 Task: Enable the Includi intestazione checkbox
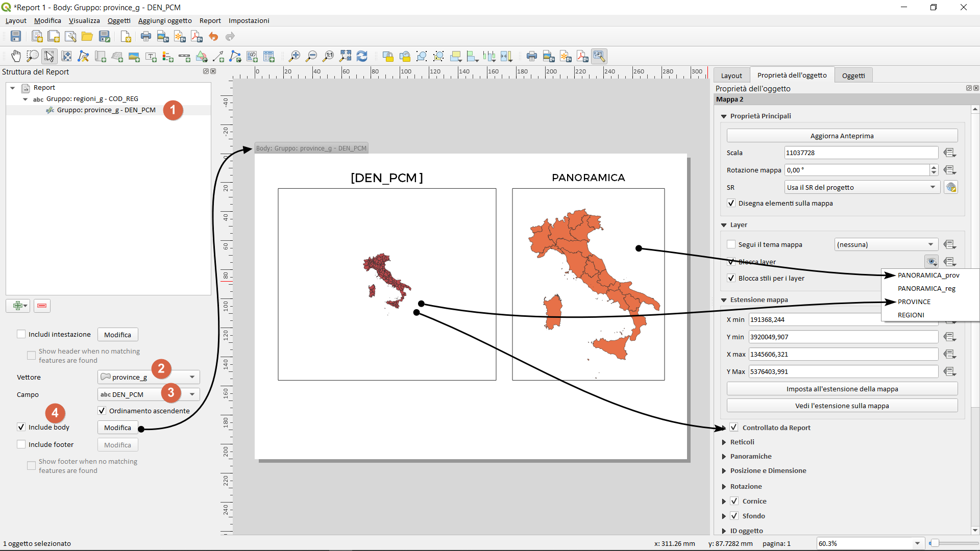21,334
